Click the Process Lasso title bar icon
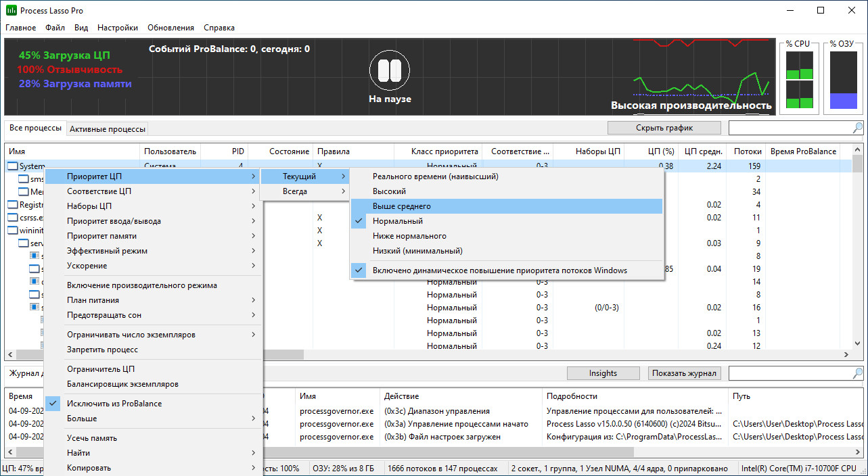The image size is (868, 476). click(x=11, y=11)
